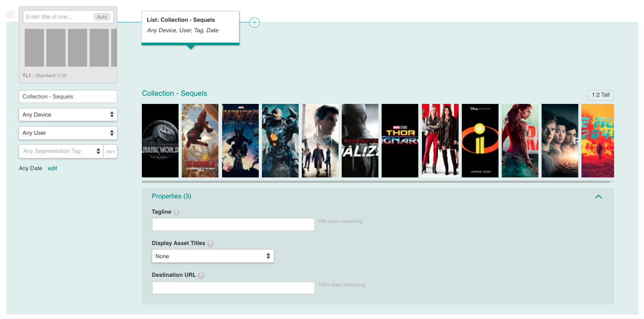The width and height of the screenshot is (644, 319).
Task: Open the Display Asset Titles help icon
Action: click(210, 244)
